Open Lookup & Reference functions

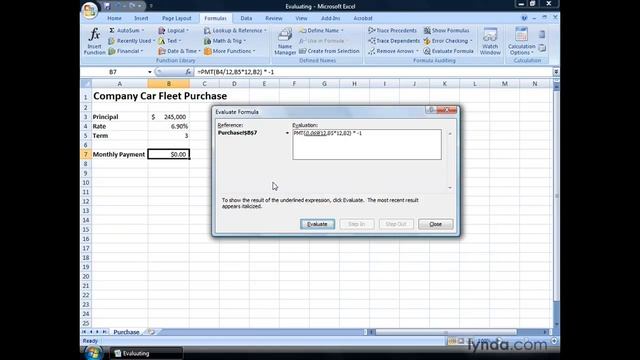pyautogui.click(x=235, y=31)
